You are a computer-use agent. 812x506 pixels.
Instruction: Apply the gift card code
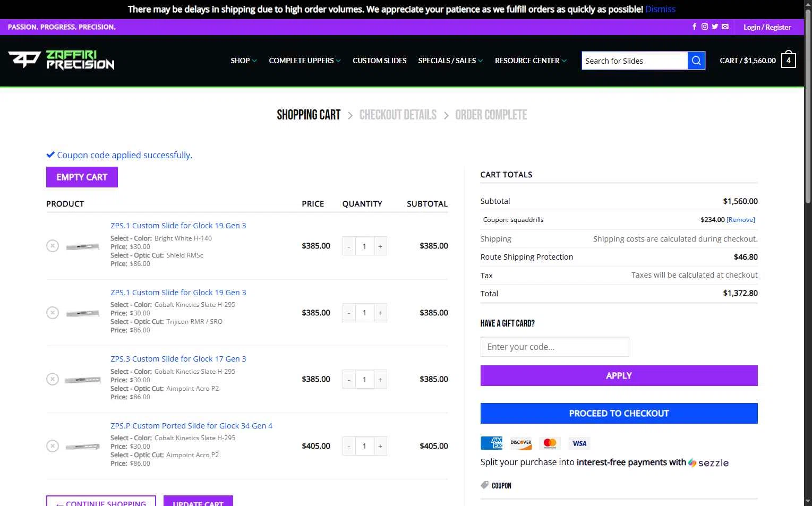tap(619, 375)
